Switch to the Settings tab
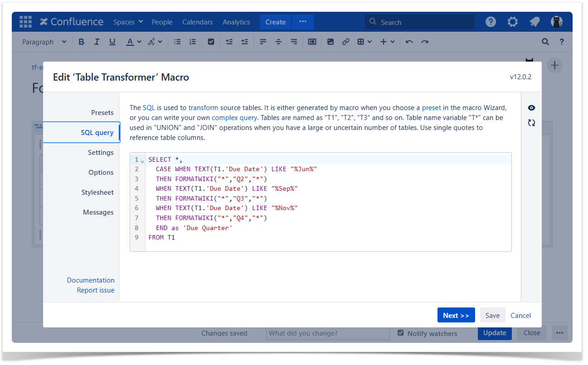This screenshot has width=588, height=365. 101,153
